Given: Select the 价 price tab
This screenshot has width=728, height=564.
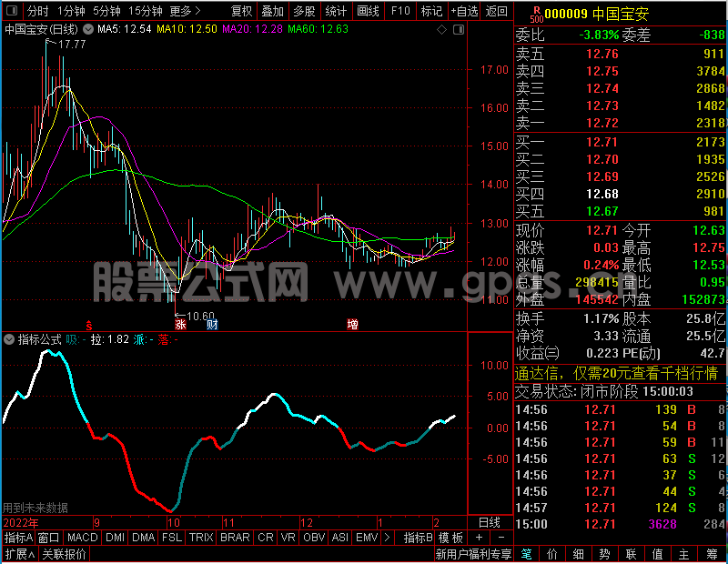Looking at the screenshot, I should pyautogui.click(x=552, y=554).
